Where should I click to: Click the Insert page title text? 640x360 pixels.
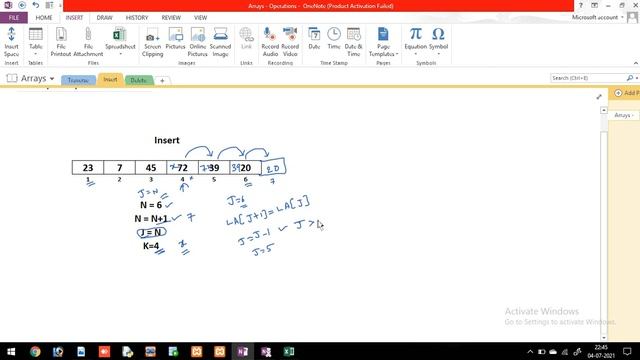pos(167,140)
